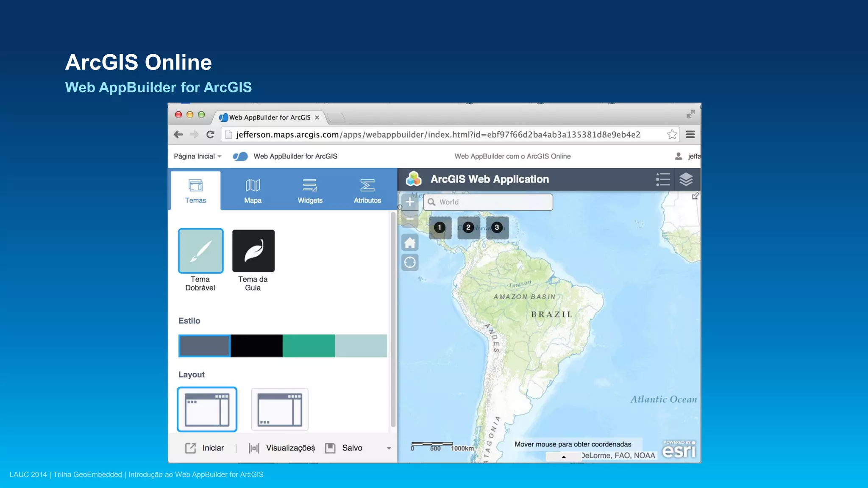
Task: Click the ArcGIS Web Application logo
Action: click(414, 179)
